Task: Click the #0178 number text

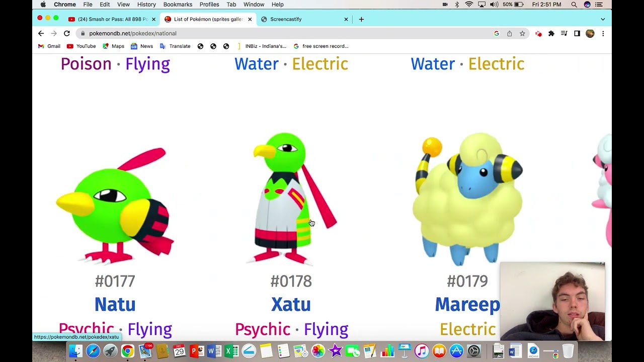Action: pos(291,281)
